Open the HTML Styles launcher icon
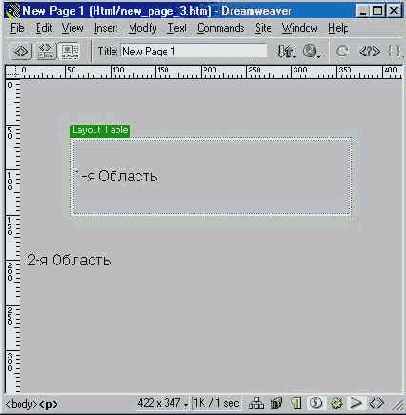Viewport: 406px width, 415px height. tap(296, 404)
